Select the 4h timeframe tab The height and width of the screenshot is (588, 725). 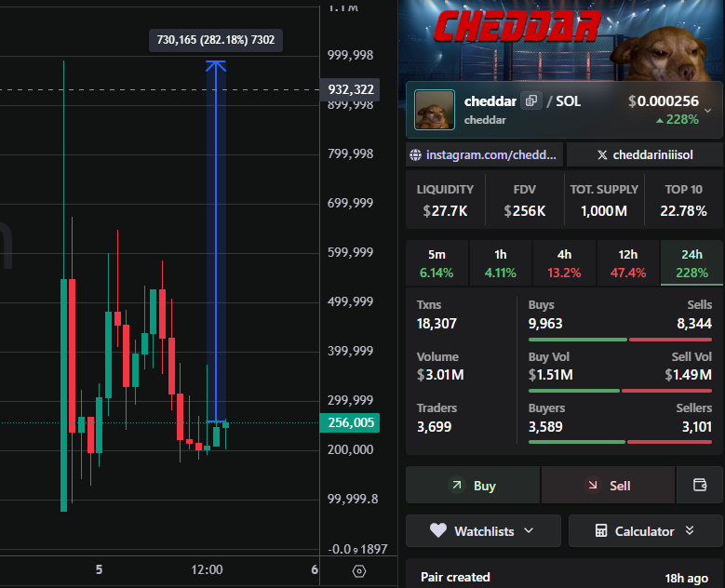click(564, 263)
